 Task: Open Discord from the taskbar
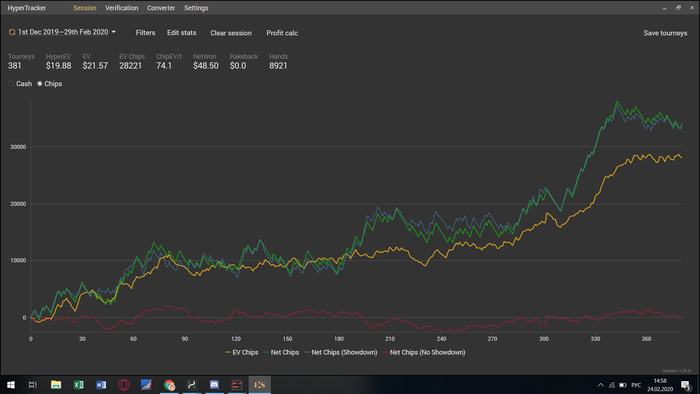(214, 385)
